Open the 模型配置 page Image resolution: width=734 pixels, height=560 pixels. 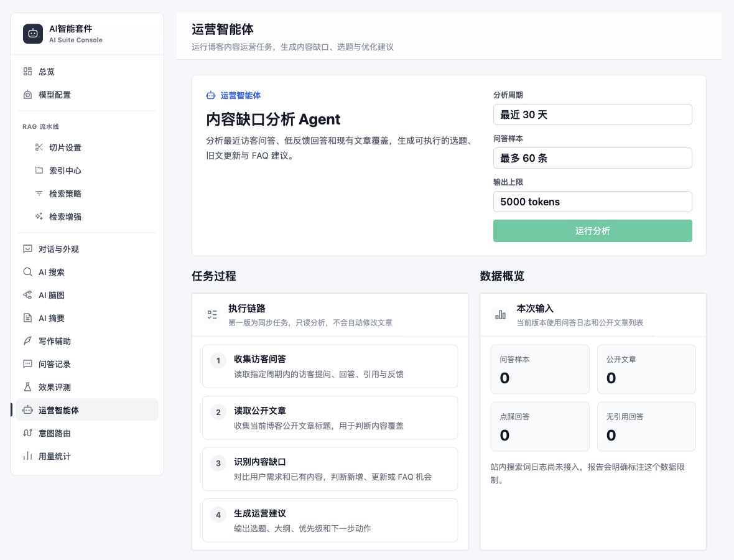coord(87,95)
